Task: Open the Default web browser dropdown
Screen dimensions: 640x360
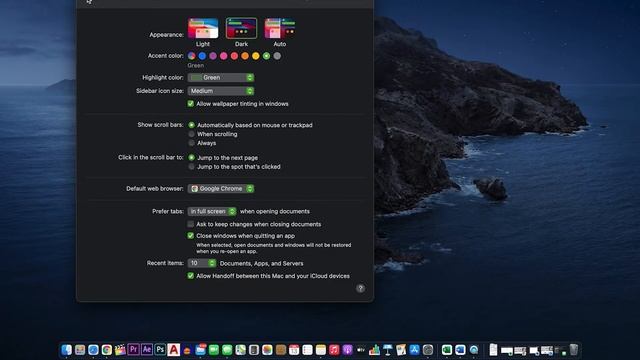Action: pos(221,189)
